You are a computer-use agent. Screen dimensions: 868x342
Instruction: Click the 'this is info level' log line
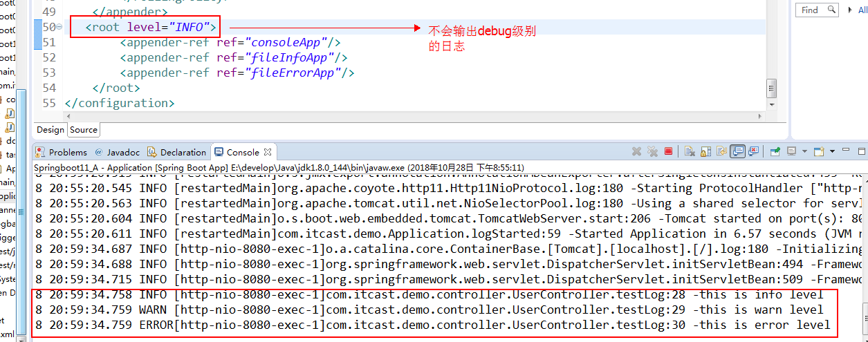[x=429, y=294]
